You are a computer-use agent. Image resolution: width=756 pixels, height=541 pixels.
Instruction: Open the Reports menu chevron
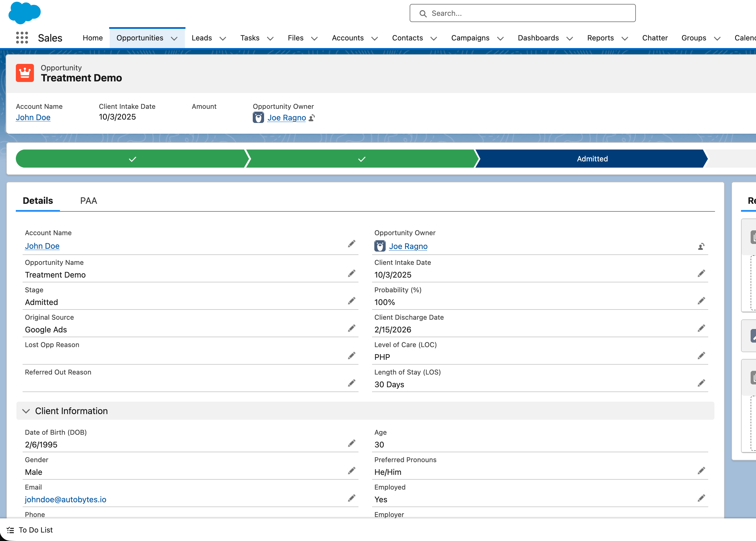tap(625, 39)
